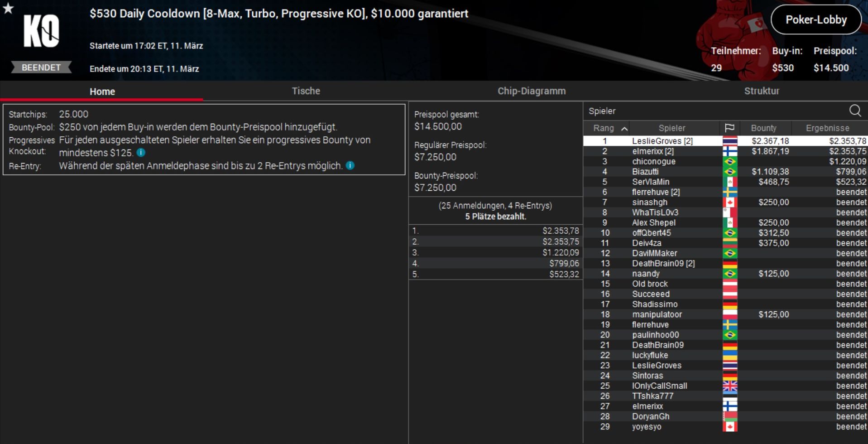The height and width of the screenshot is (444, 868).
Task: Click the Spieler search field
Action: [715, 111]
